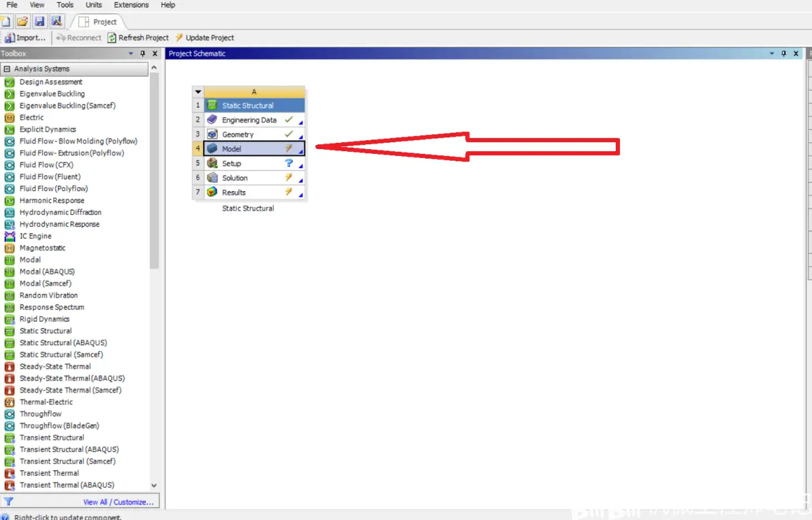Select Static Structural in Toolbox list
812x520 pixels.
pyautogui.click(x=46, y=331)
